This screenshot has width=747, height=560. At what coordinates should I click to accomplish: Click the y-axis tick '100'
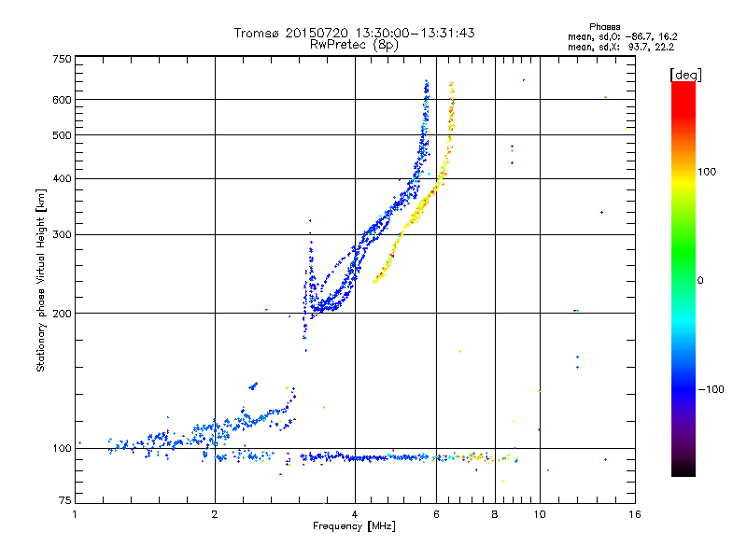62,448
